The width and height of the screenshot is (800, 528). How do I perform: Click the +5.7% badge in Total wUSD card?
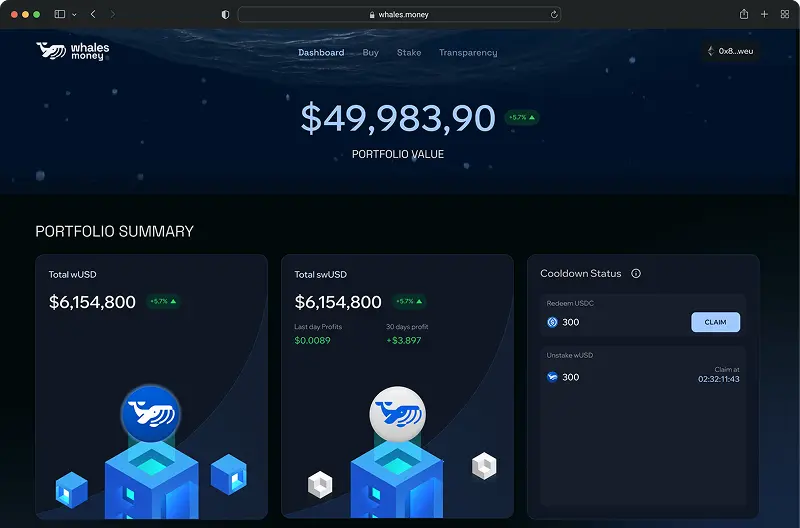pyautogui.click(x=163, y=301)
